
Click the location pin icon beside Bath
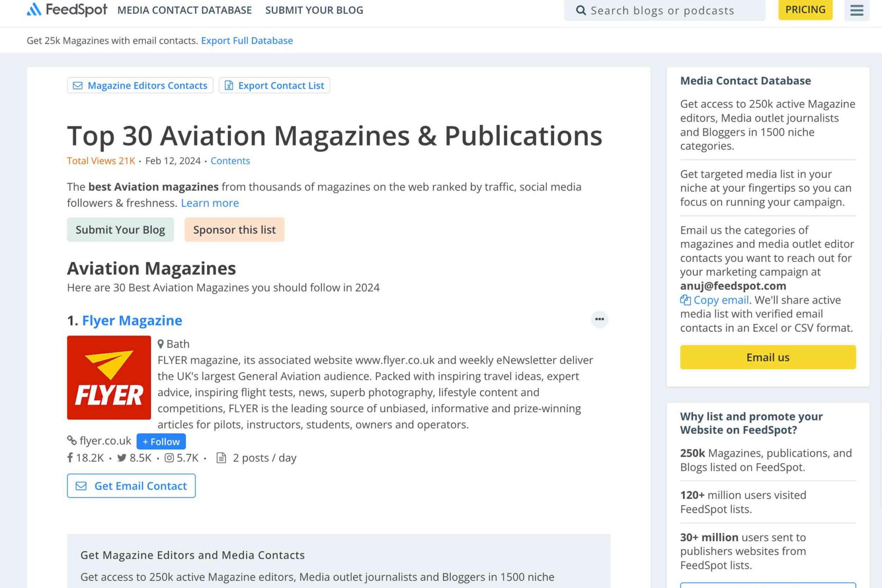[x=160, y=343]
